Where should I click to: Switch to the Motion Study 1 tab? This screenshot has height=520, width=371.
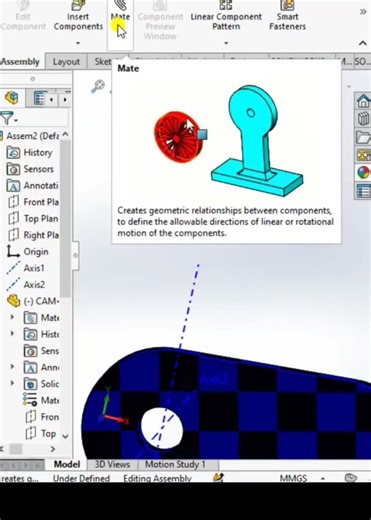[x=175, y=464]
